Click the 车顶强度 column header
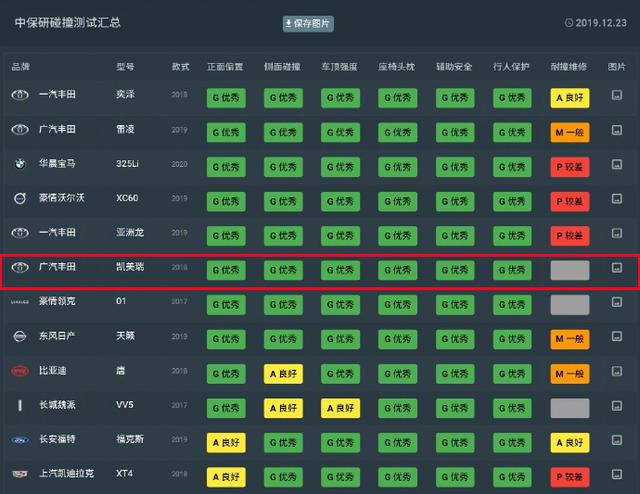 tap(340, 67)
